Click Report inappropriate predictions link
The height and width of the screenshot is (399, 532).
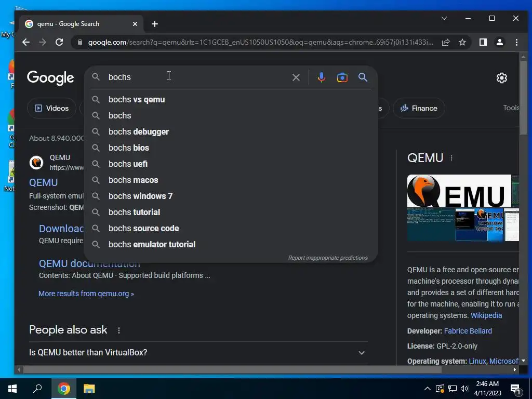pos(328,258)
